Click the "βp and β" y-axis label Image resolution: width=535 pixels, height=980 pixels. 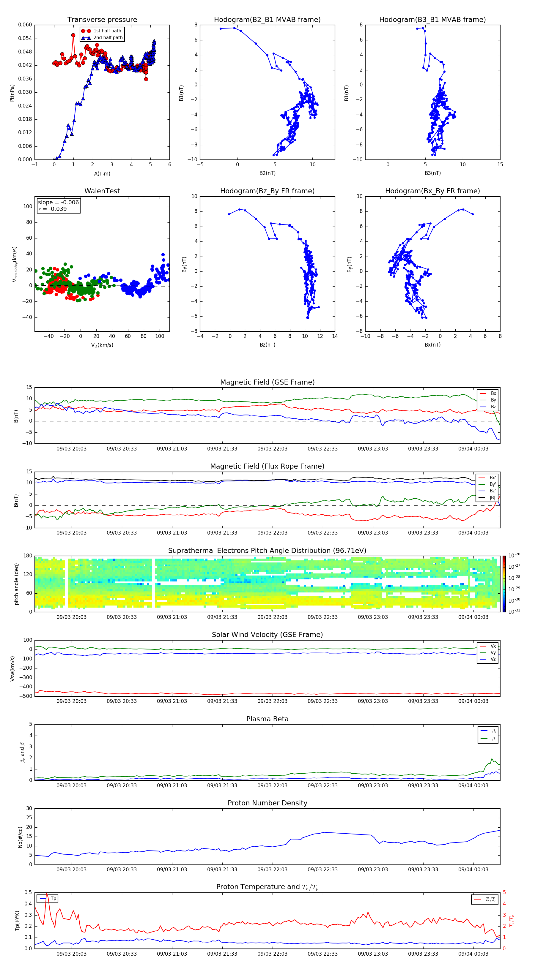pyautogui.click(x=22, y=752)
